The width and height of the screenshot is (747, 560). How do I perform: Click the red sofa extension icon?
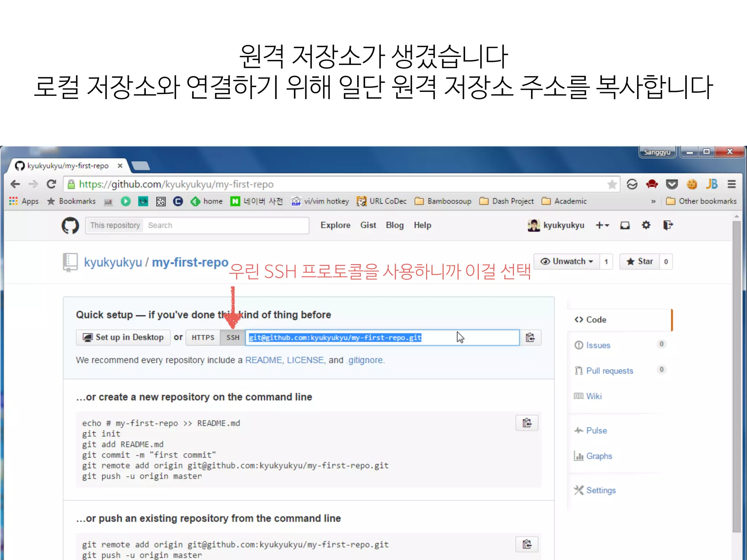pos(652,184)
